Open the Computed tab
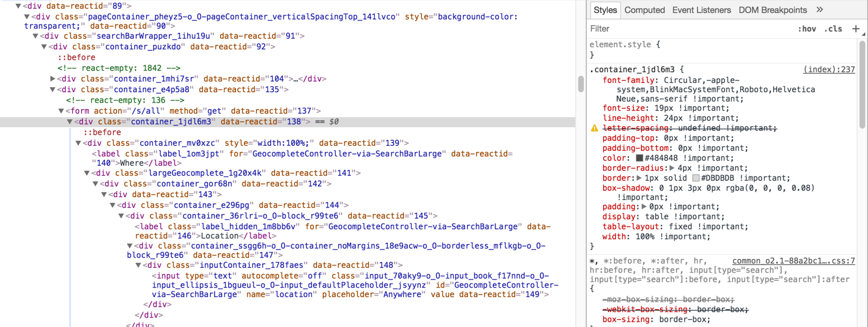Viewport: 868px width, 327px height. click(644, 10)
